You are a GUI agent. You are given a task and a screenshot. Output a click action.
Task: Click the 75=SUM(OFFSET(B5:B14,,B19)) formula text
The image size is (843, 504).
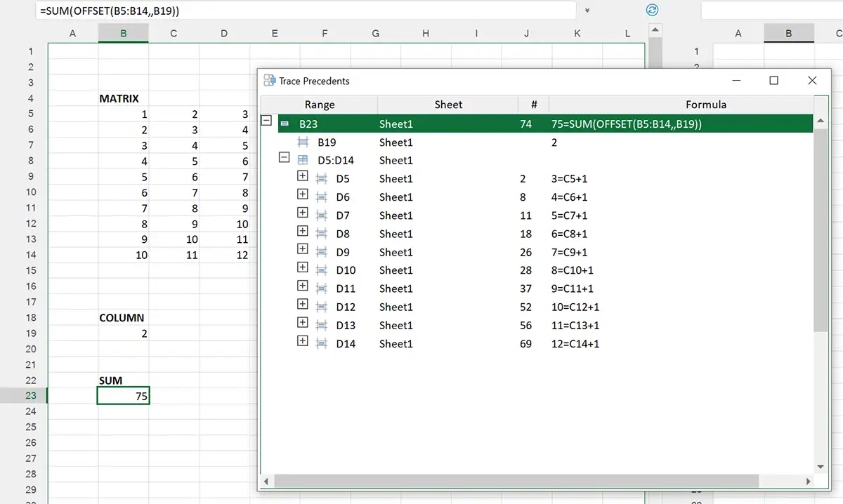click(x=627, y=124)
